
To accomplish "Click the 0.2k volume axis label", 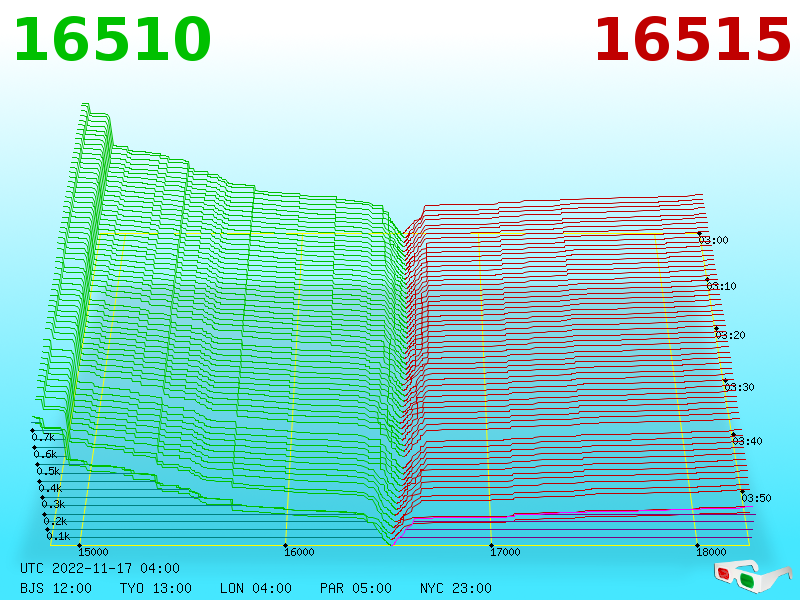I will (56, 521).
